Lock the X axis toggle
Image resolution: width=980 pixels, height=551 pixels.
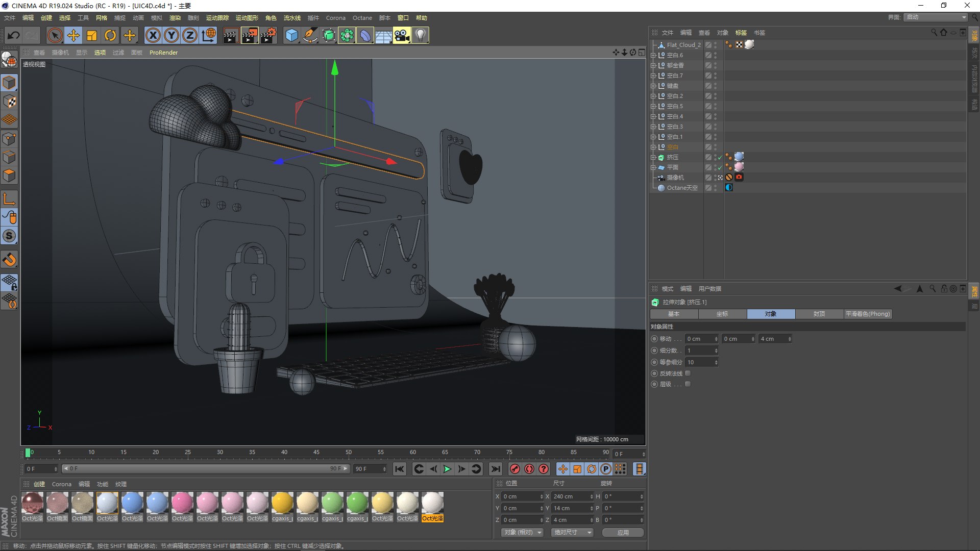(153, 35)
